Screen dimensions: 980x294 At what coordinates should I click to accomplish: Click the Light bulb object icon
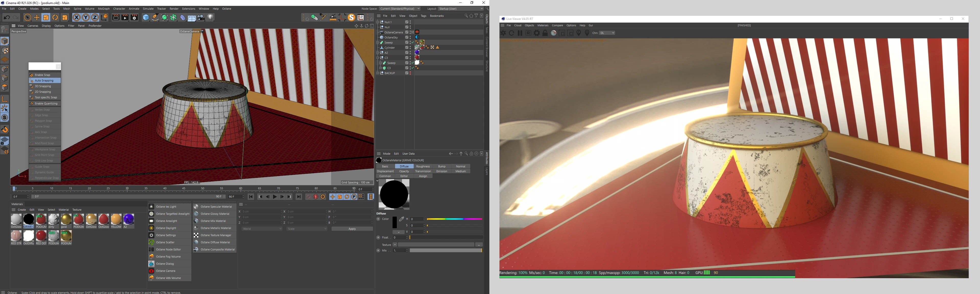[210, 18]
